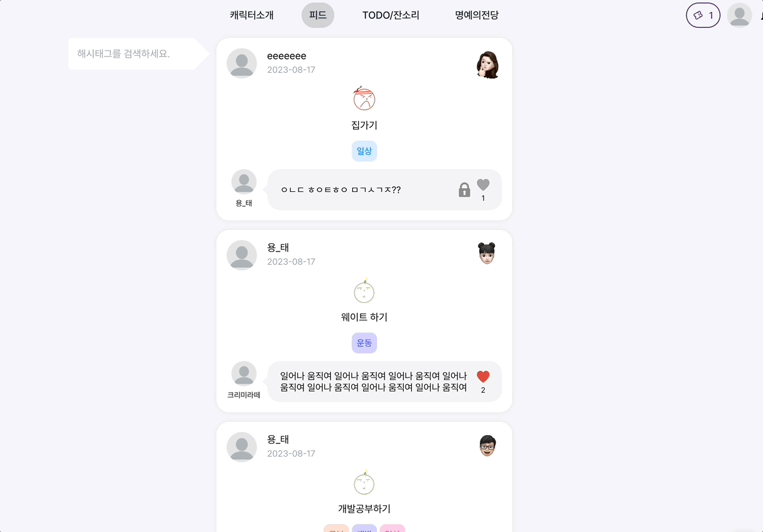Viewport: 763px width, 532px height.
Task: Toggle the gray heart on 용_태's comment
Action: pos(483,185)
